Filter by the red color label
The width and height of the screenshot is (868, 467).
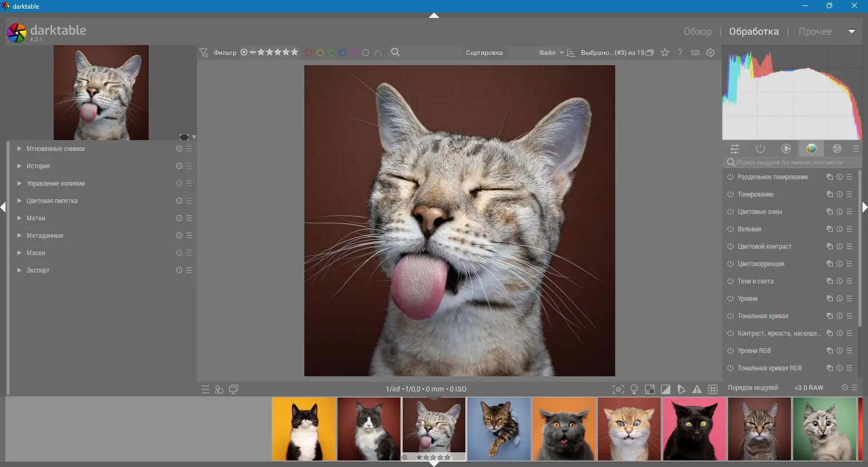[x=309, y=53]
